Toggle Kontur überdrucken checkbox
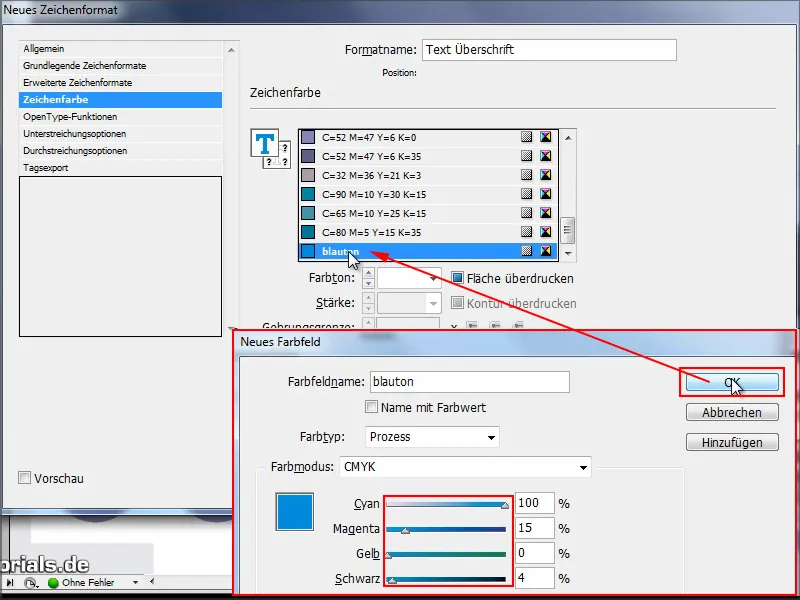Image resolution: width=800 pixels, height=600 pixels. pyautogui.click(x=457, y=303)
